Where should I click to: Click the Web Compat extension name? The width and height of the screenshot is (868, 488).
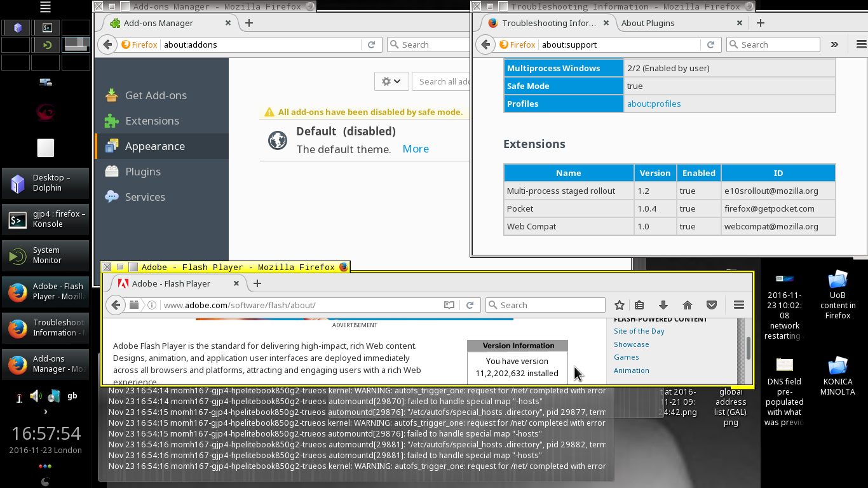pyautogui.click(x=531, y=226)
